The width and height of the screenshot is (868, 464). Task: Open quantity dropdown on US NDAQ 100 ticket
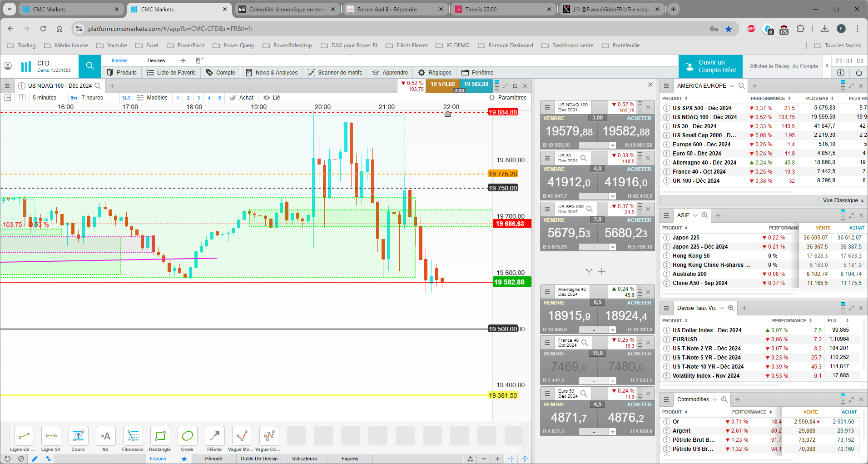[613, 145]
